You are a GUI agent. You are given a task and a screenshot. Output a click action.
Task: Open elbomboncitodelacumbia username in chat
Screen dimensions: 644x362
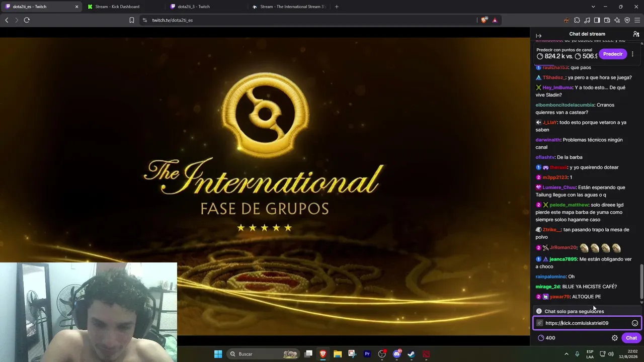565,105
